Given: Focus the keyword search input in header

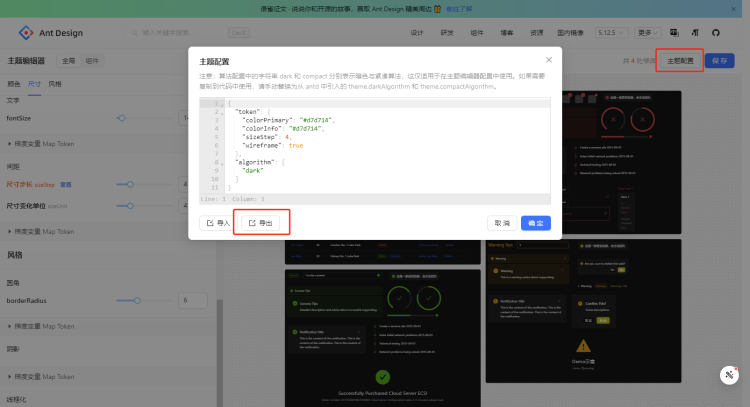Looking at the screenshot, I should pos(182,33).
